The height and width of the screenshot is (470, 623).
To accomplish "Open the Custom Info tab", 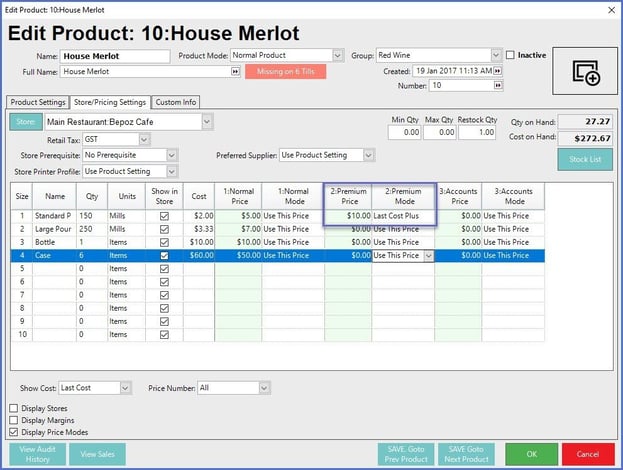I will (175, 102).
